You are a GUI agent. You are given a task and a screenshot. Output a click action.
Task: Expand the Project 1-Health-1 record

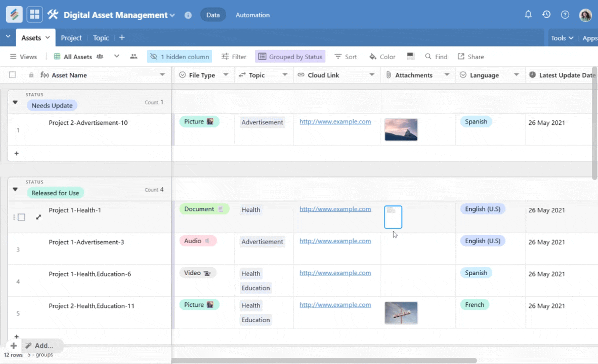click(38, 217)
